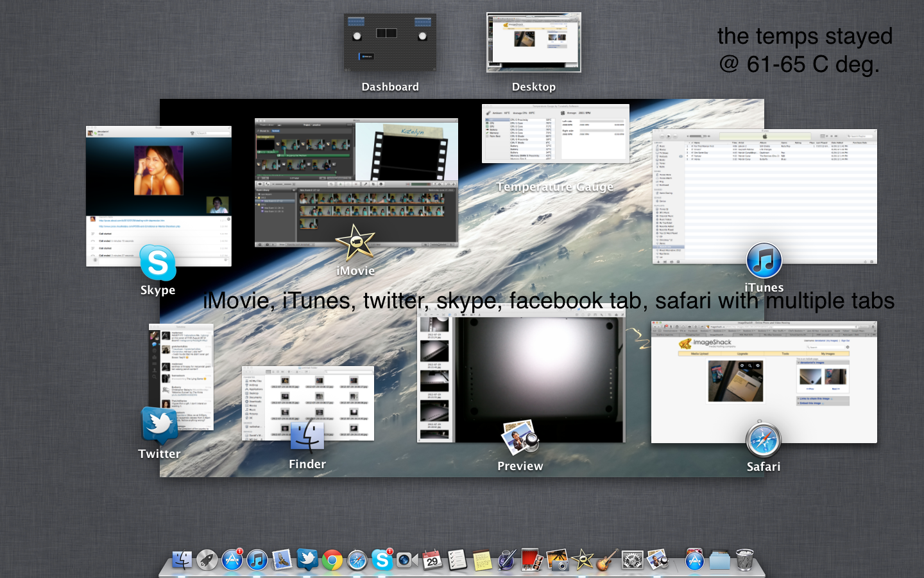This screenshot has height=578, width=924.
Task: Select the iMovie project window
Action: click(x=356, y=183)
